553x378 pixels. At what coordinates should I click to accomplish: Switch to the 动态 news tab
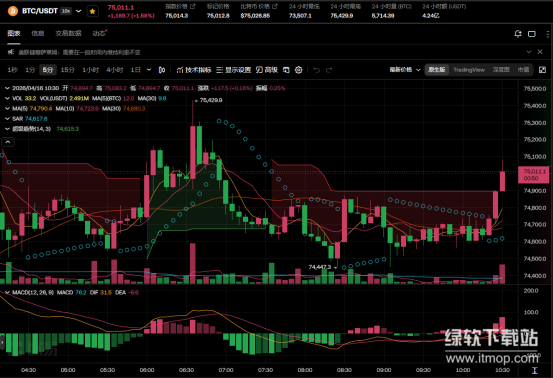99,33
